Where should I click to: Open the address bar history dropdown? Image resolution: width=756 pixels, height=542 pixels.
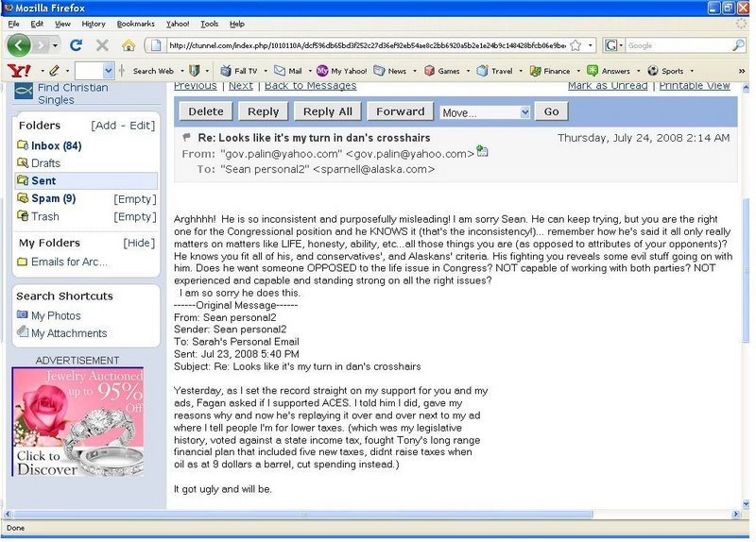tap(590, 45)
